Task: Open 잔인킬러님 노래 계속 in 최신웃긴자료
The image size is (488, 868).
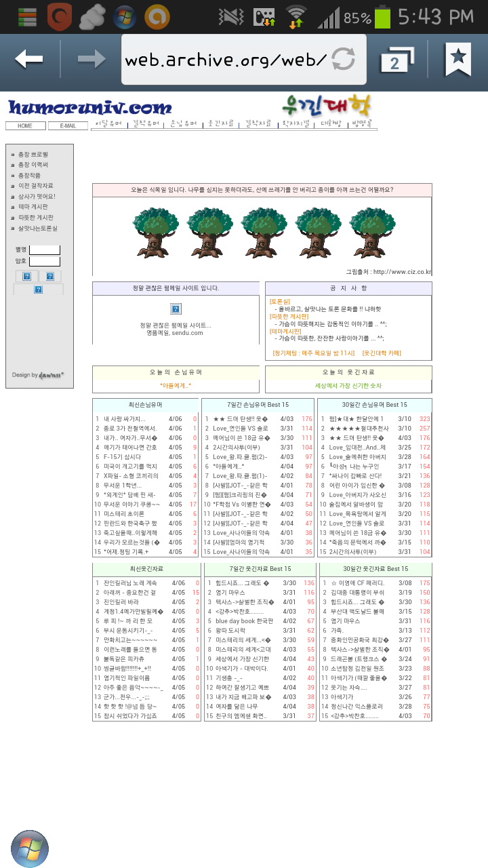Action: 130,583
